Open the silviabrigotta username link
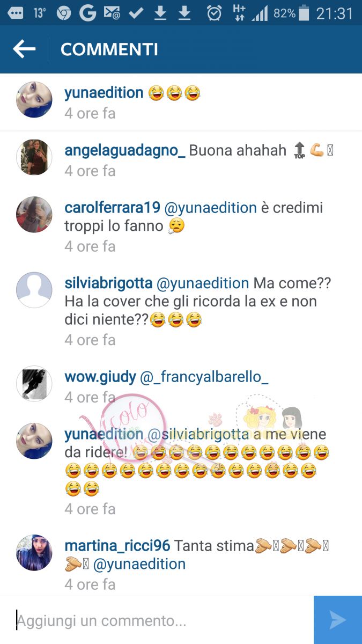The height and width of the screenshot is (644, 362). pyautogui.click(x=110, y=283)
